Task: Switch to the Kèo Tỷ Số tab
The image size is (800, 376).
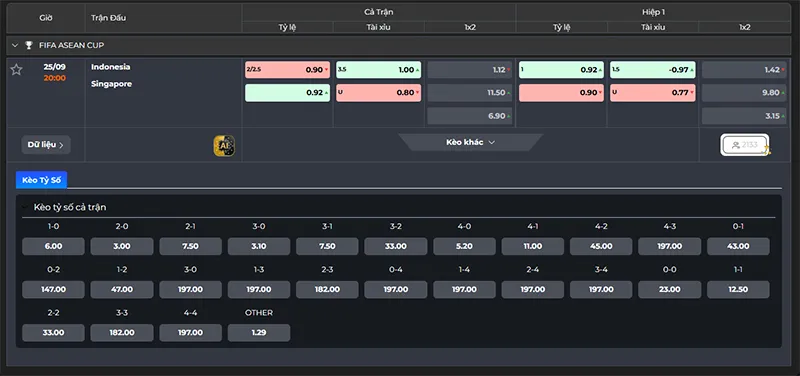Action: click(41, 180)
